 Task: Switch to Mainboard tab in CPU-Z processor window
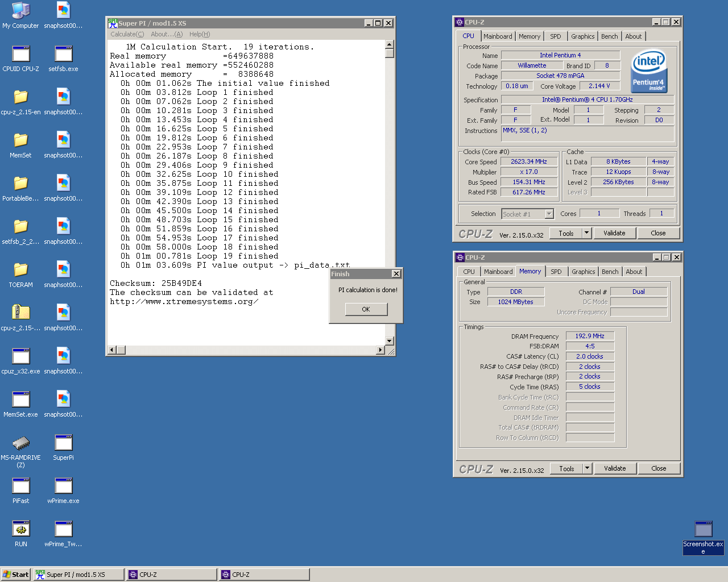click(498, 36)
